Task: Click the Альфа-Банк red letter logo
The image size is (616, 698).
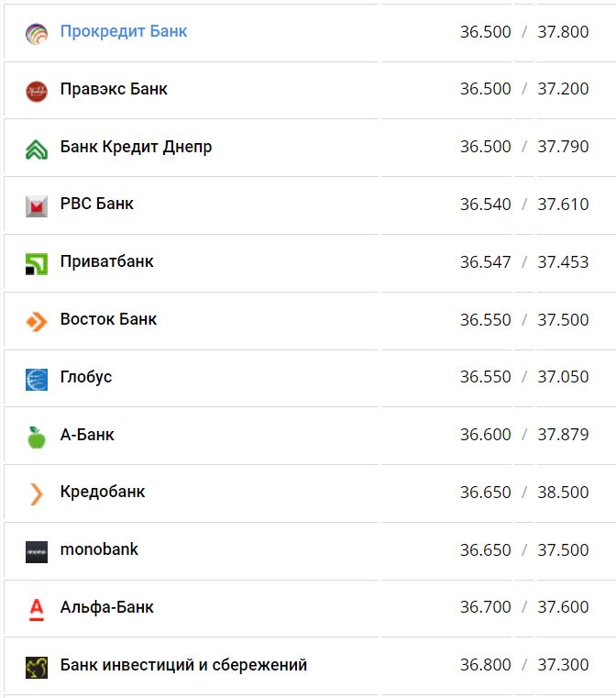Action: (37, 609)
